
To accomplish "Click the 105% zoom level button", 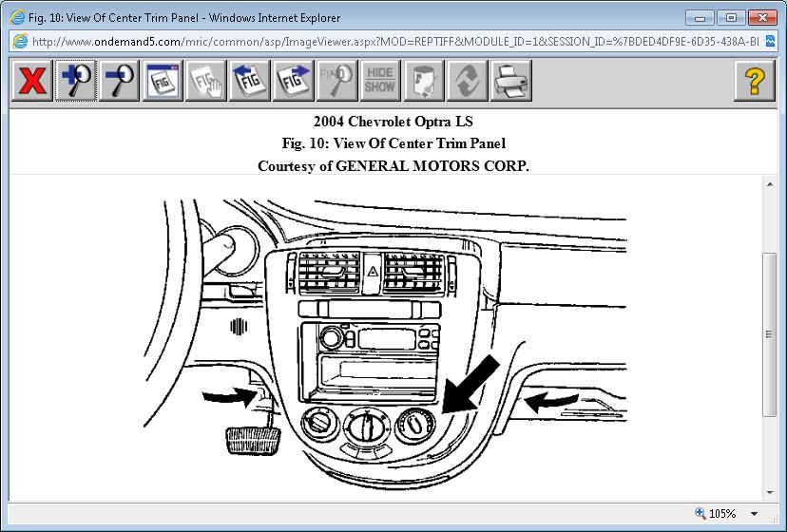I will click(x=715, y=514).
